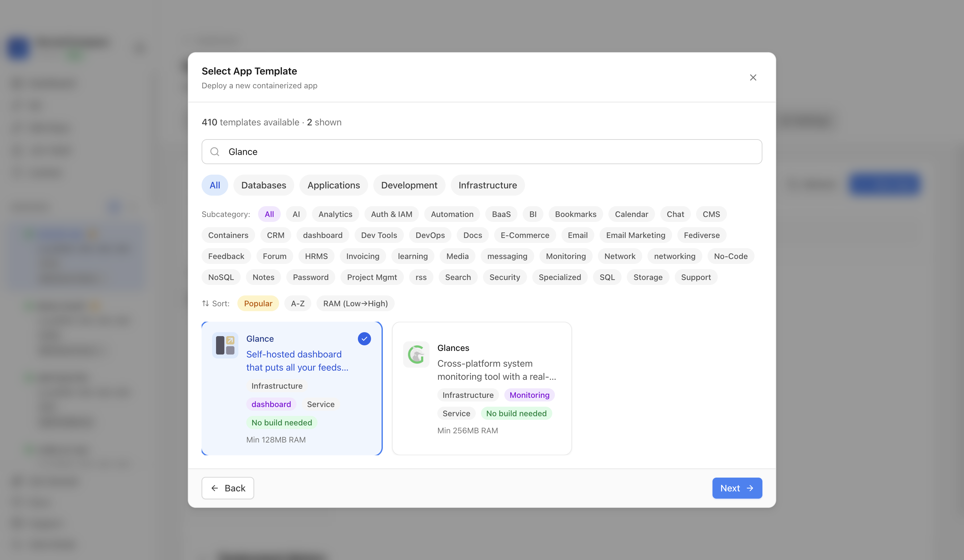Choose the Glances template card title

click(453, 348)
